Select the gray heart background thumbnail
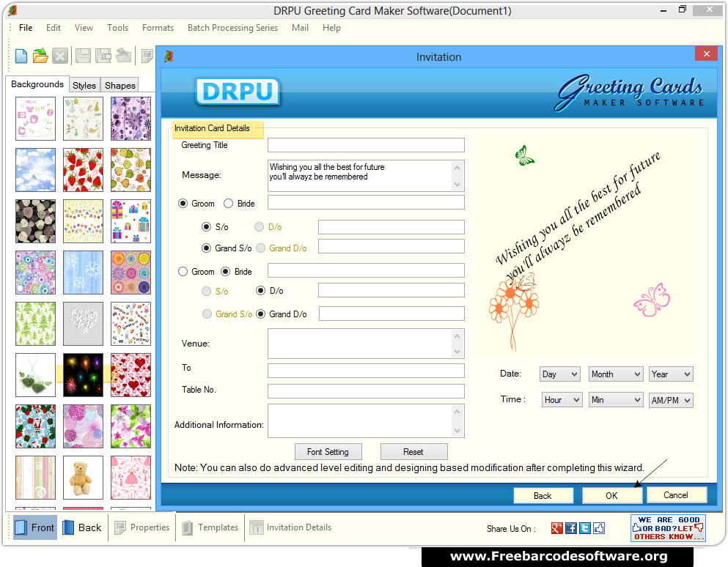This screenshot has width=728, height=567. click(83, 324)
